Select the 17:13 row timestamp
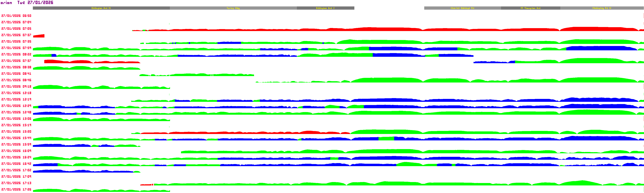The image size is (644, 193). [16, 183]
